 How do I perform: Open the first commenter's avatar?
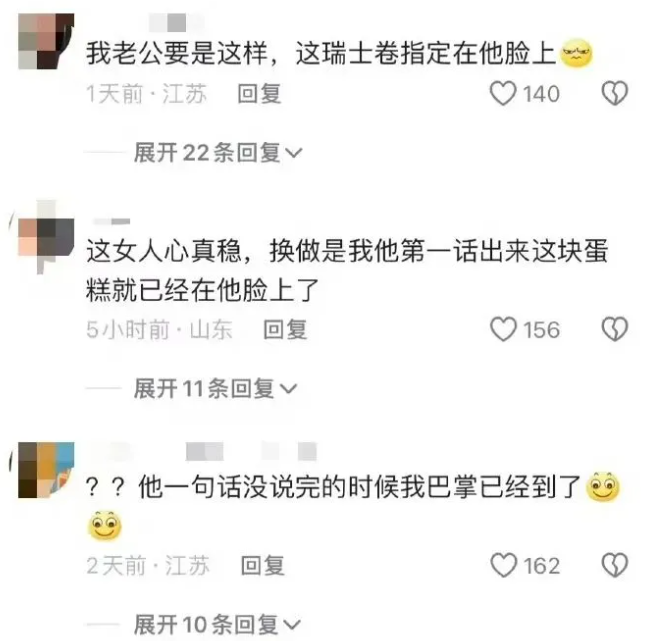pyautogui.click(x=46, y=41)
